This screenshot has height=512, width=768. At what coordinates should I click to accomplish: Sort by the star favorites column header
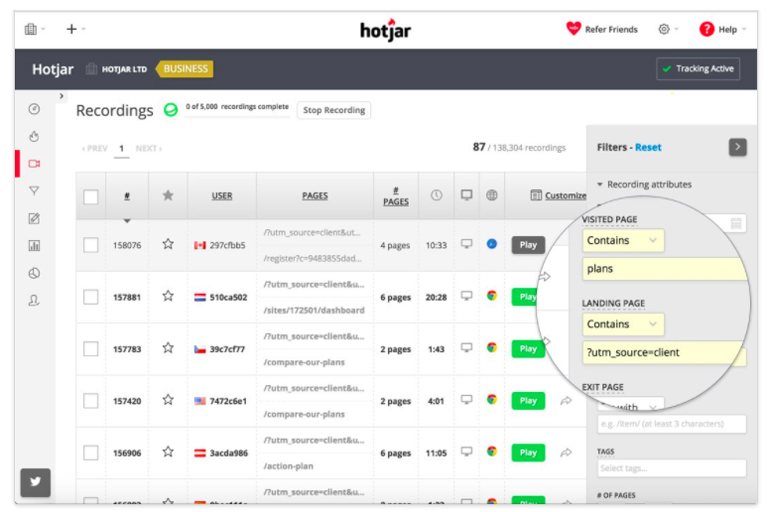pos(168,195)
